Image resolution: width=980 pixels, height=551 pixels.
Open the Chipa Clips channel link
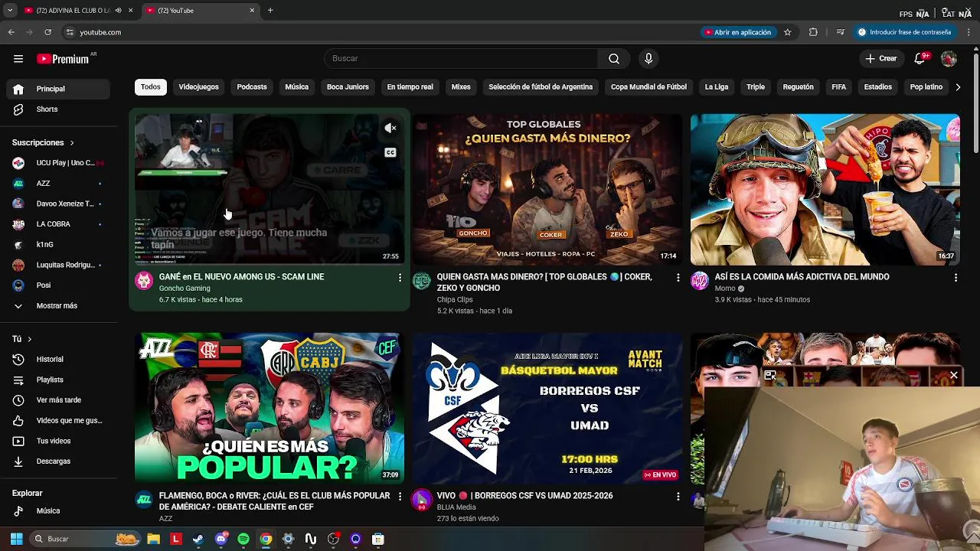455,300
